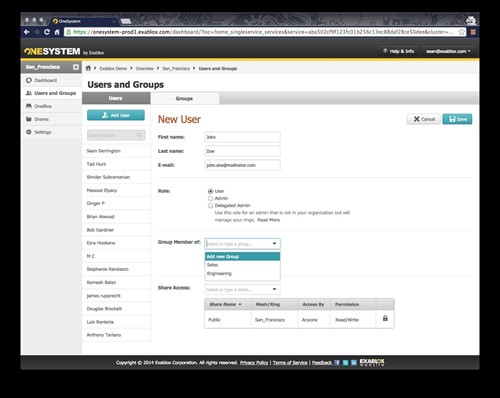This screenshot has height=398, width=500.
Task: Open Privacy Policy link
Action: click(254, 363)
